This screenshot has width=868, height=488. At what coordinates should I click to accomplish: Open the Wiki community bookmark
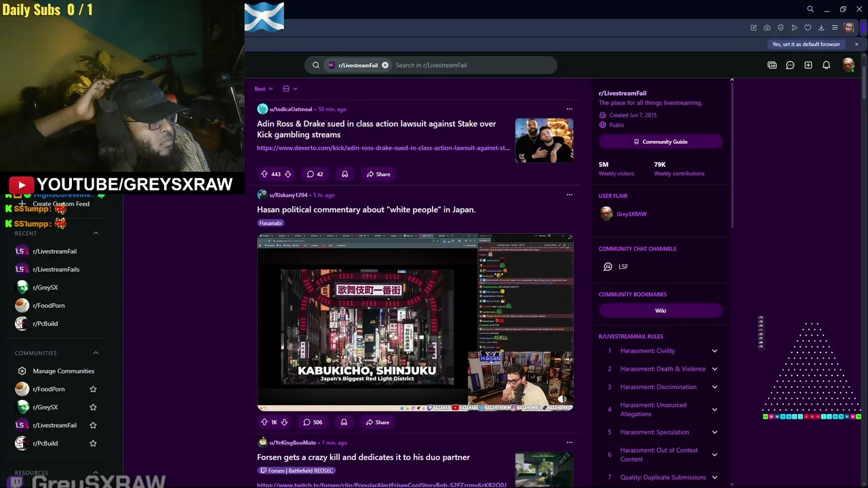[x=660, y=310]
